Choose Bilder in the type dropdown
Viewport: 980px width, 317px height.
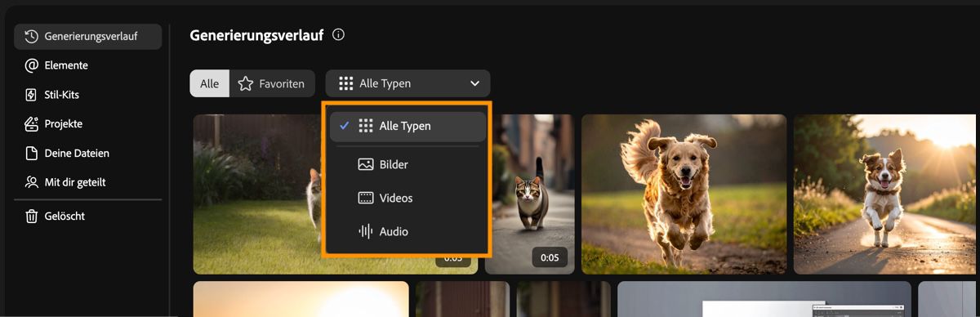tap(408, 164)
